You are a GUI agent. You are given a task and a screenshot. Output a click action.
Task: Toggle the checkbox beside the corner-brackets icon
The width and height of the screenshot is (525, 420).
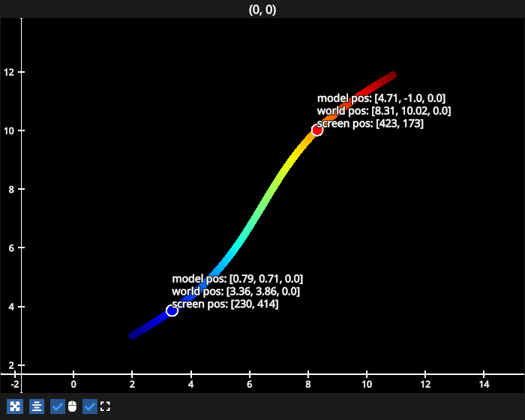pyautogui.click(x=90, y=406)
